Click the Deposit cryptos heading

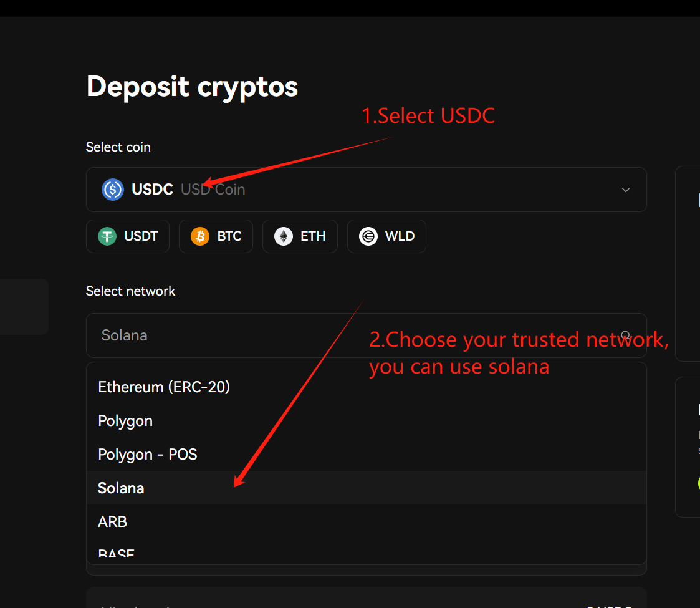point(192,86)
